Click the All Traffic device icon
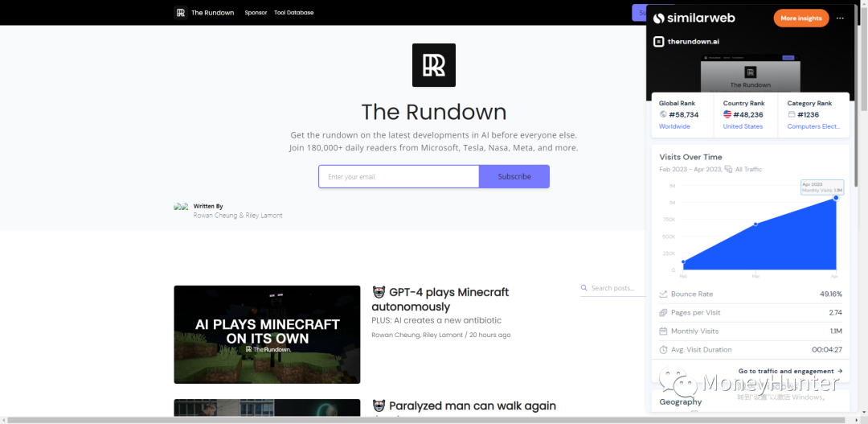This screenshot has height=424, width=868. [728, 170]
